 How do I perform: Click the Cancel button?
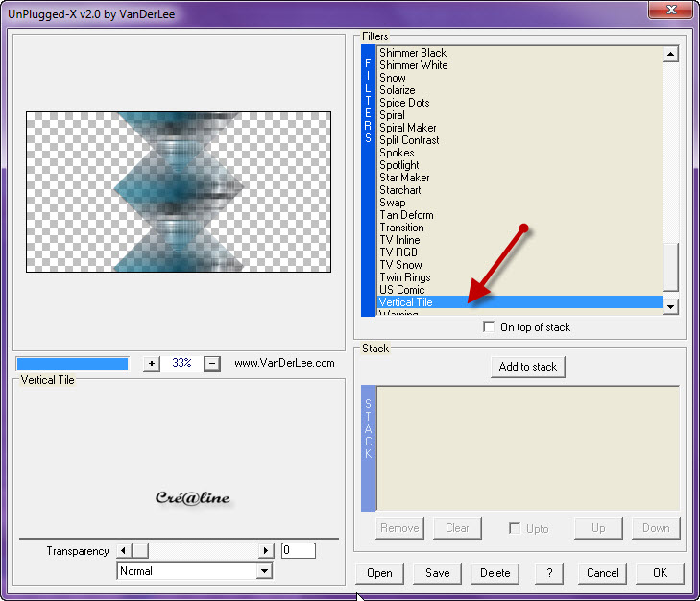[602, 573]
